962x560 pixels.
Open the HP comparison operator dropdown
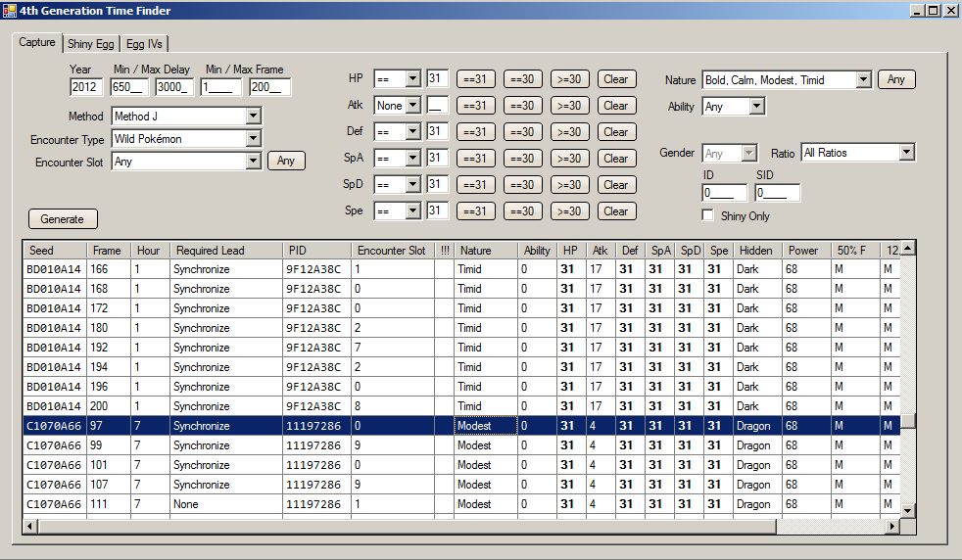point(412,79)
